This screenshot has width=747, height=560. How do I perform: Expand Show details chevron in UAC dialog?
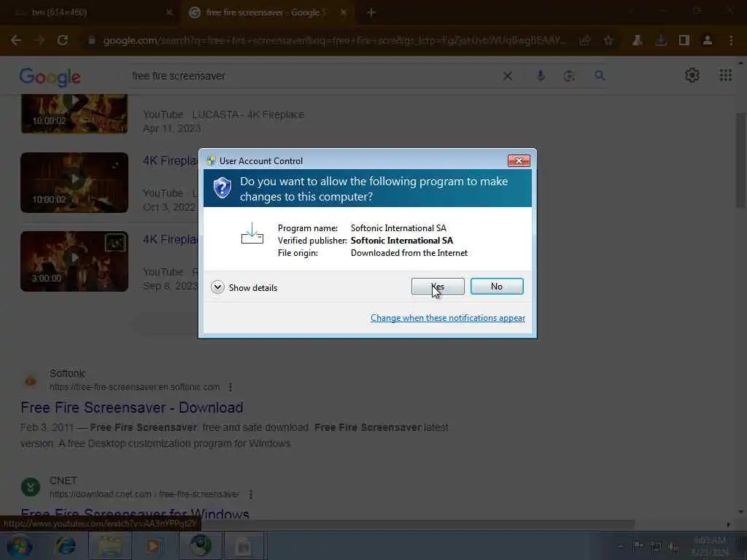(x=217, y=287)
